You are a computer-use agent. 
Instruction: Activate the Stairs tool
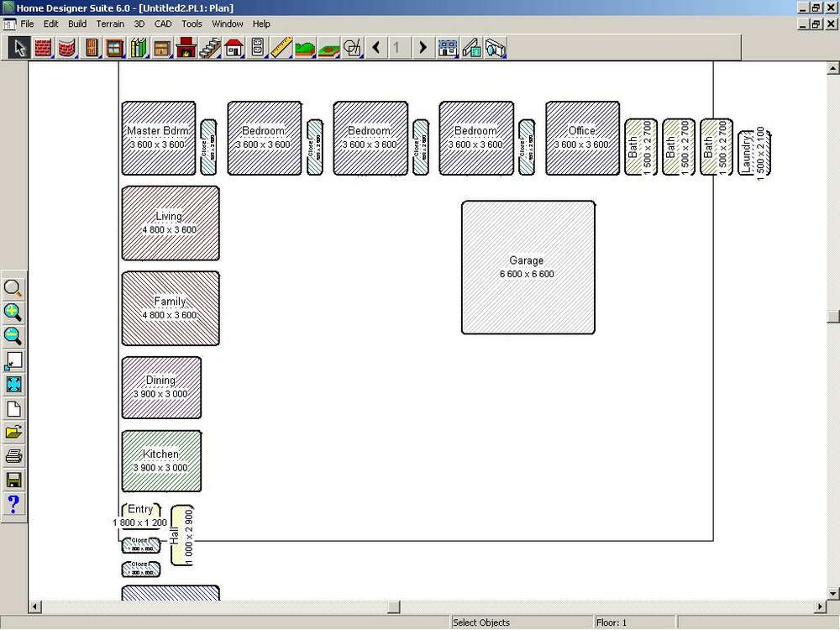coord(210,47)
